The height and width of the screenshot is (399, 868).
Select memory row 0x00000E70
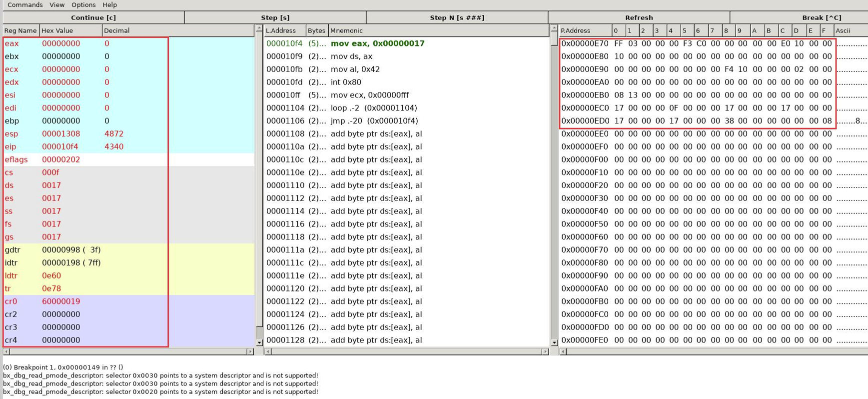(714, 43)
